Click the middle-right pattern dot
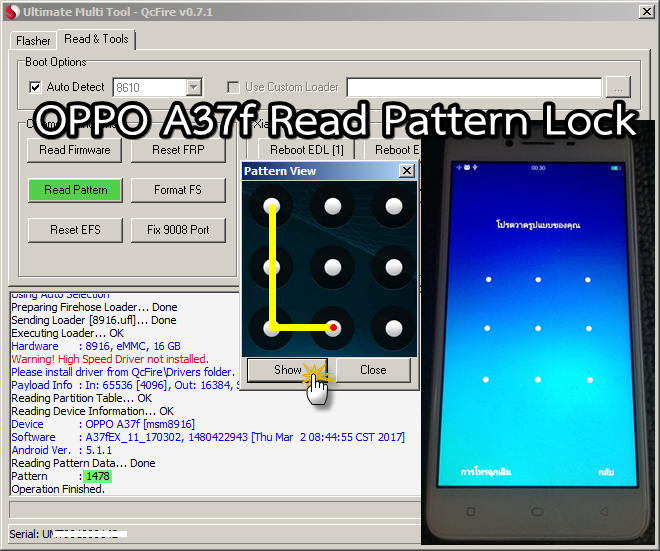This screenshot has height=551, width=660. pos(394,267)
